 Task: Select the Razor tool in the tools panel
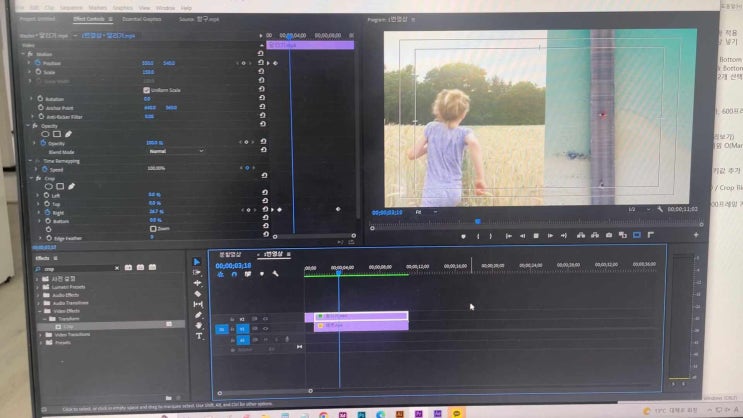point(198,294)
